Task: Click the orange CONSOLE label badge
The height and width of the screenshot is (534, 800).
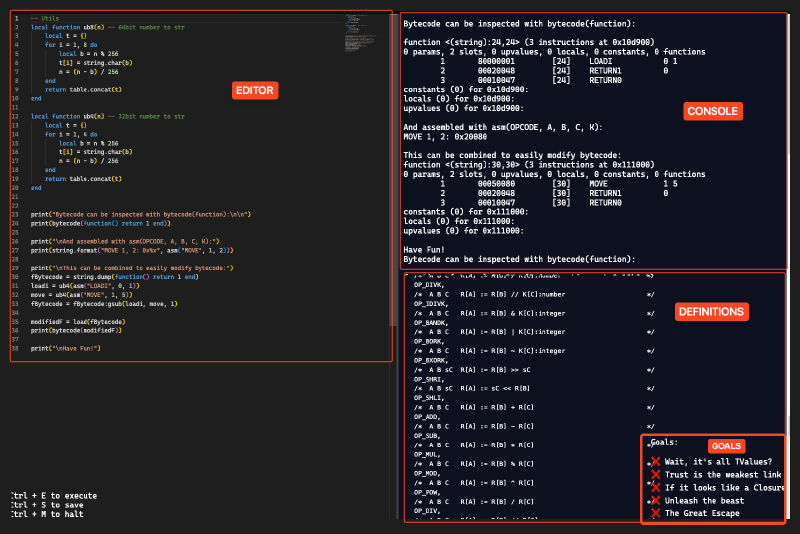Action: pos(713,111)
